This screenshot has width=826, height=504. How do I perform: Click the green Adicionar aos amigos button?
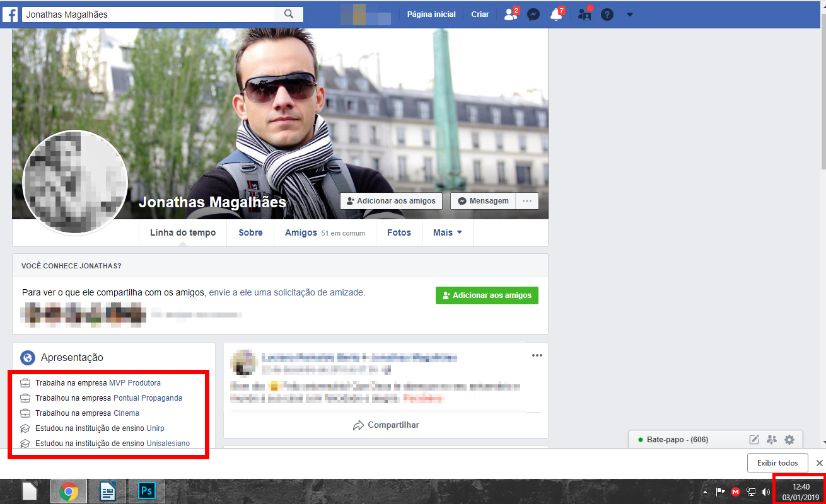click(487, 295)
